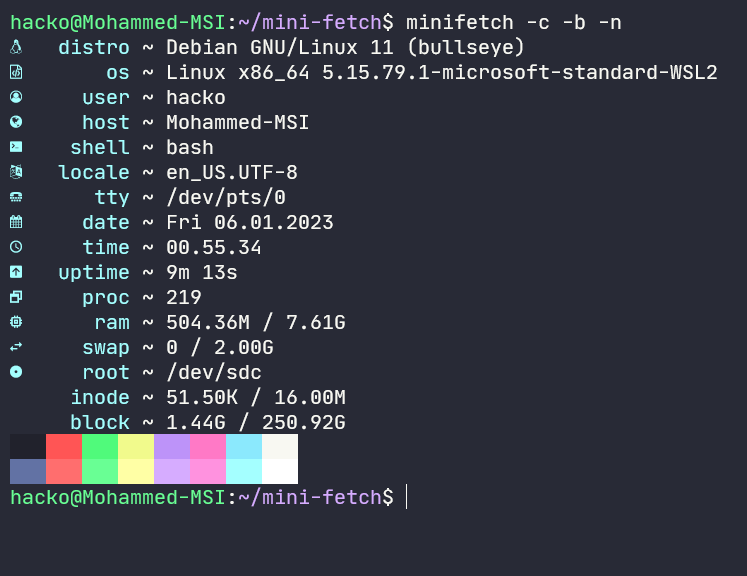The image size is (747, 576).
Task: Click the clock icon beside time
Action: pyautogui.click(x=16, y=247)
